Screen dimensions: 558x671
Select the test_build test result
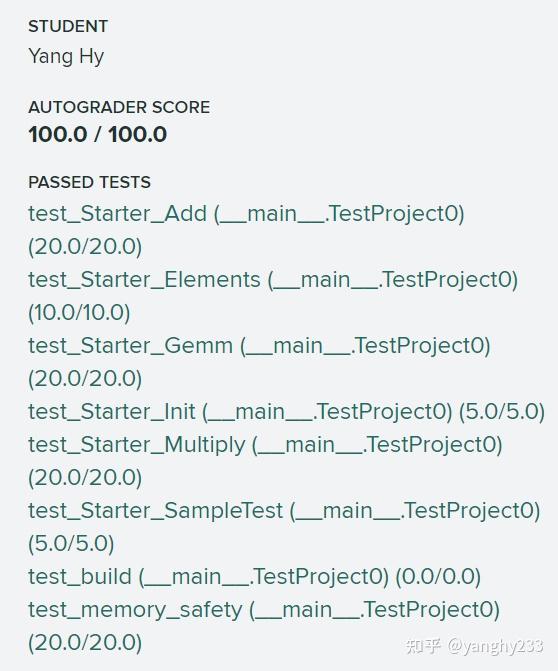pos(255,577)
